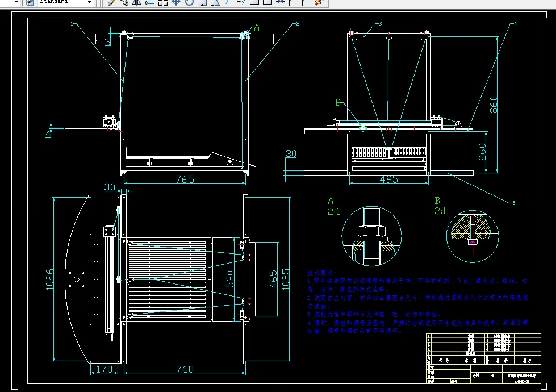
Task: Pick part balloon number 5
Action: pyautogui.click(x=513, y=203)
